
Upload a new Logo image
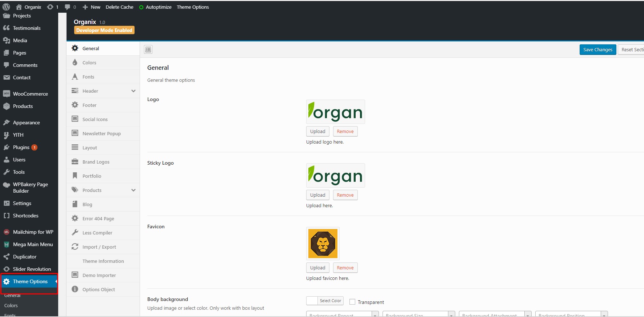pos(318,131)
